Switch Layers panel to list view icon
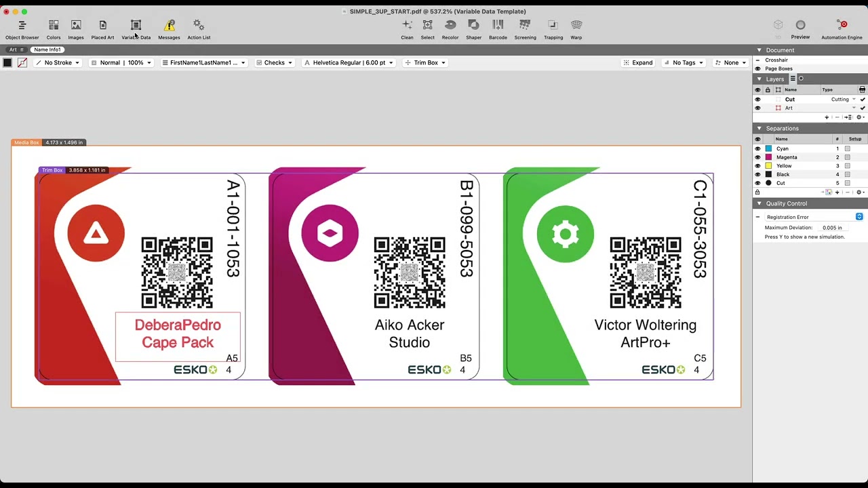The height and width of the screenshot is (488, 868). 793,79
